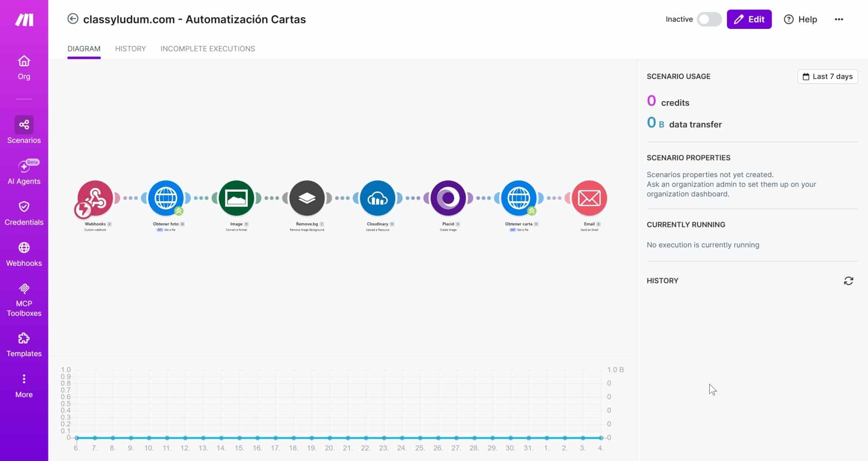Click the Obtener carta HTTP module
Screen dimensions: 868x461
[x=519, y=198]
